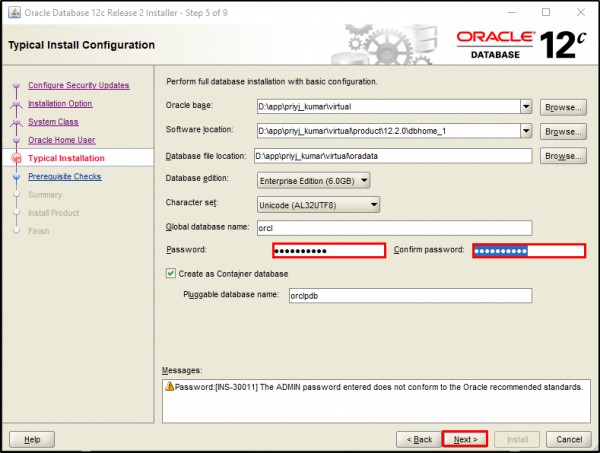Click the warning icon in Messages box
This screenshot has width=600, height=453.
pyautogui.click(x=171, y=386)
